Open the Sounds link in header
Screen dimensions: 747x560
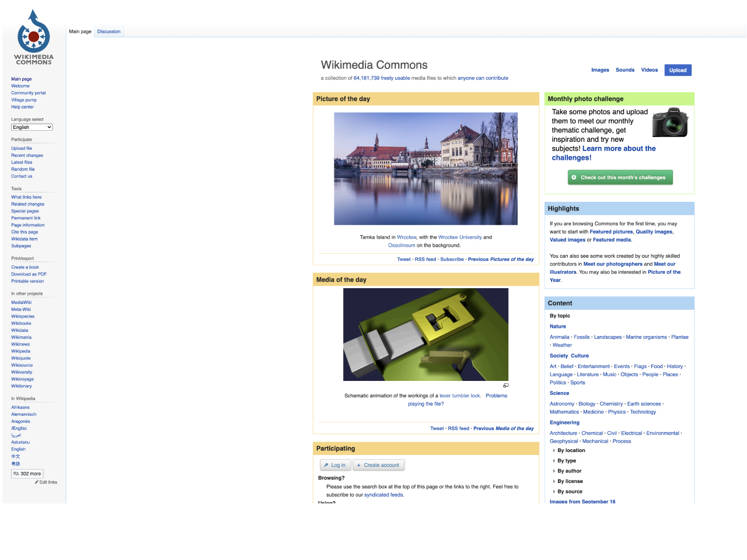click(625, 70)
